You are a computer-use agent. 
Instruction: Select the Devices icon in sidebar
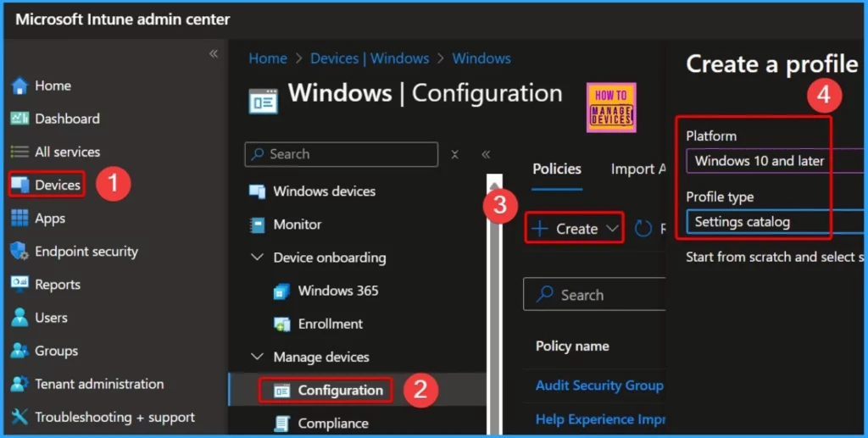click(20, 185)
